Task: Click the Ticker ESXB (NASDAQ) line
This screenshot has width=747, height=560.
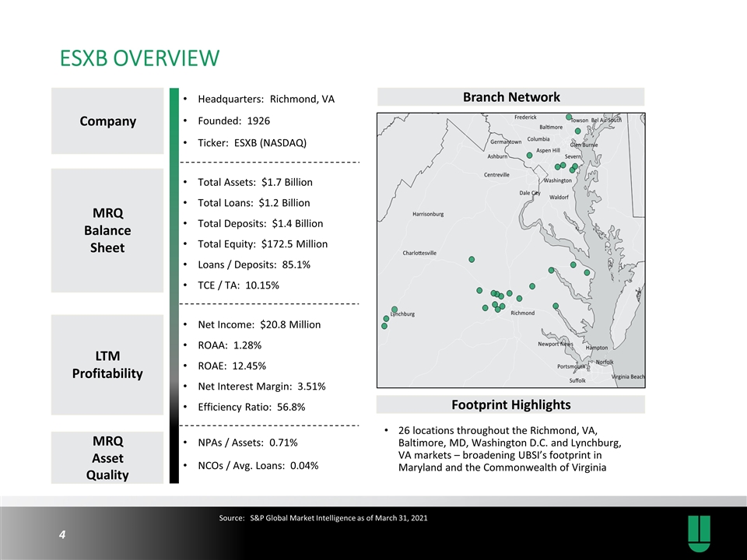Action: pyautogui.click(x=252, y=143)
